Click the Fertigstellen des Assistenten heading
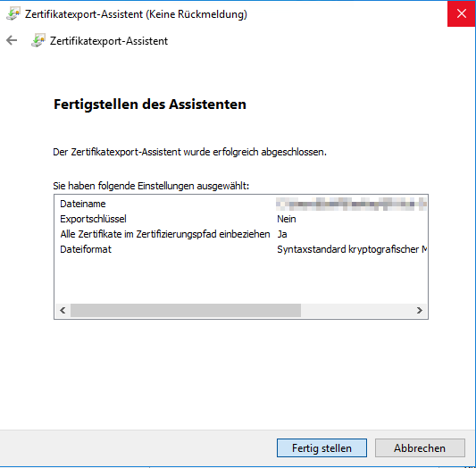Image resolution: width=476 pixels, height=468 pixels. point(150,104)
